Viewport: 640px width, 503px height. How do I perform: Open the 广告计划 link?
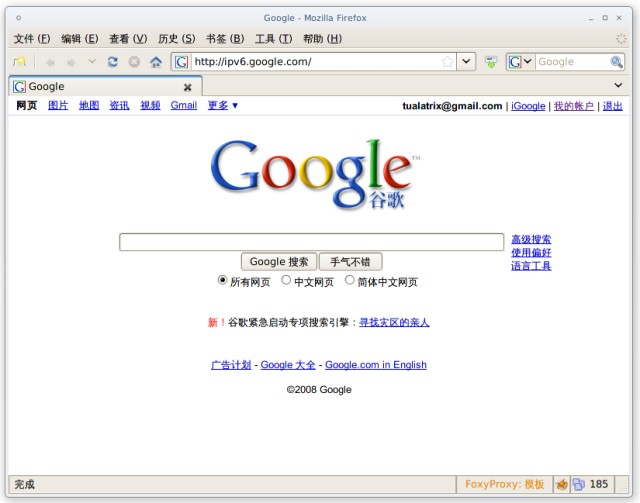(231, 365)
